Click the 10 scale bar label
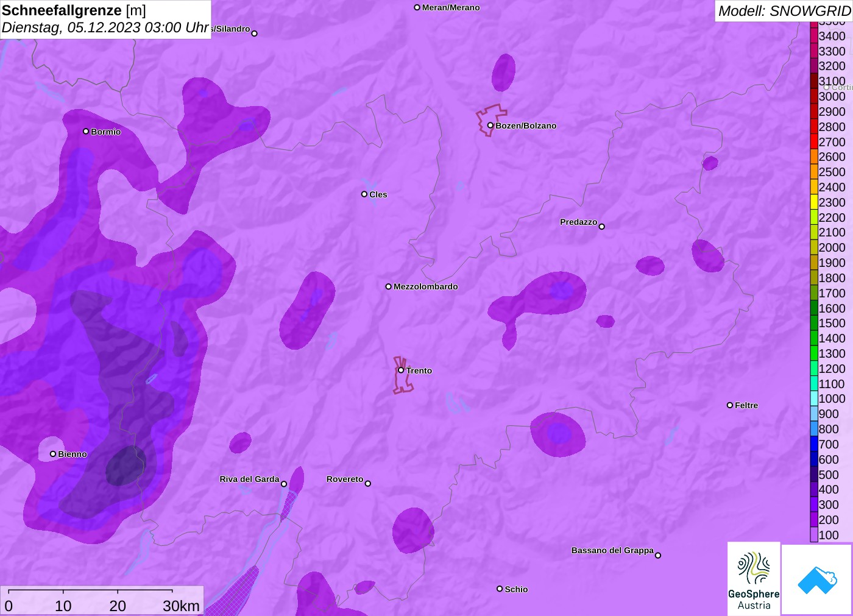853x616 pixels. click(63, 606)
